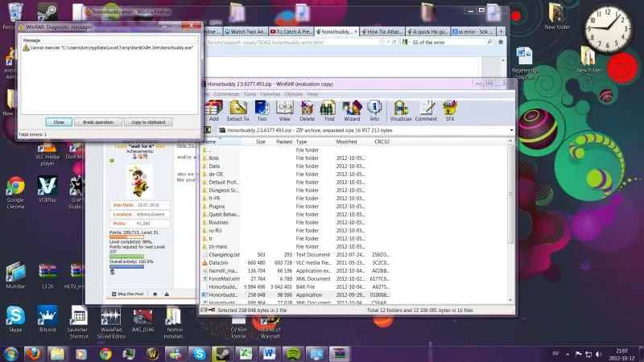Click the up-one-level icon beside archive path
The height and width of the screenshot is (362, 644).
click(208, 130)
